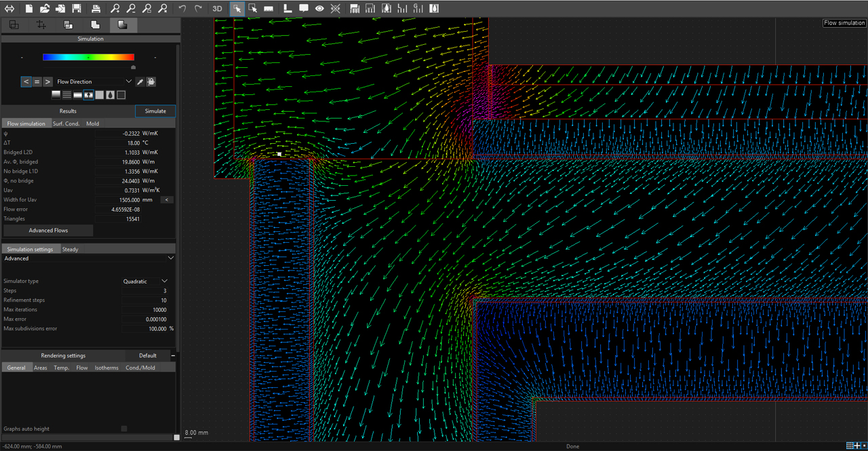The width and height of the screenshot is (868, 451).
Task: Switch to the Surf. Cond. tab
Action: click(x=66, y=123)
